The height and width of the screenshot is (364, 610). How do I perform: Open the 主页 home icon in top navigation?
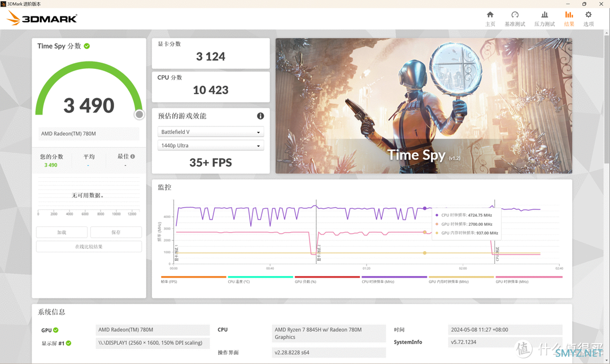[x=490, y=15]
